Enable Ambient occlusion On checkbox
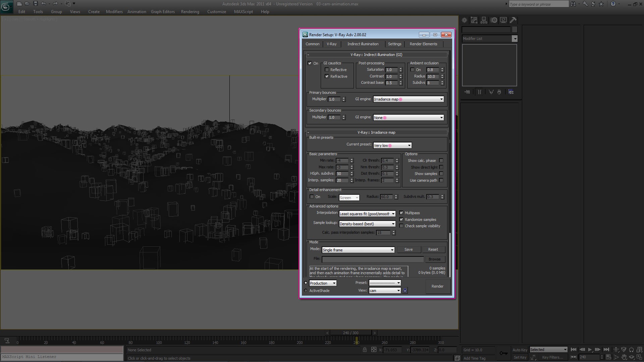Screen dimensions: 644x362 [x=412, y=70]
